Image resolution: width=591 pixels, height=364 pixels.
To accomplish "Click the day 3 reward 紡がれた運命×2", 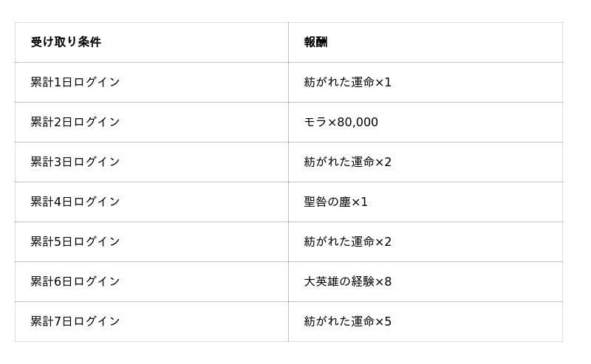I will [x=347, y=162].
